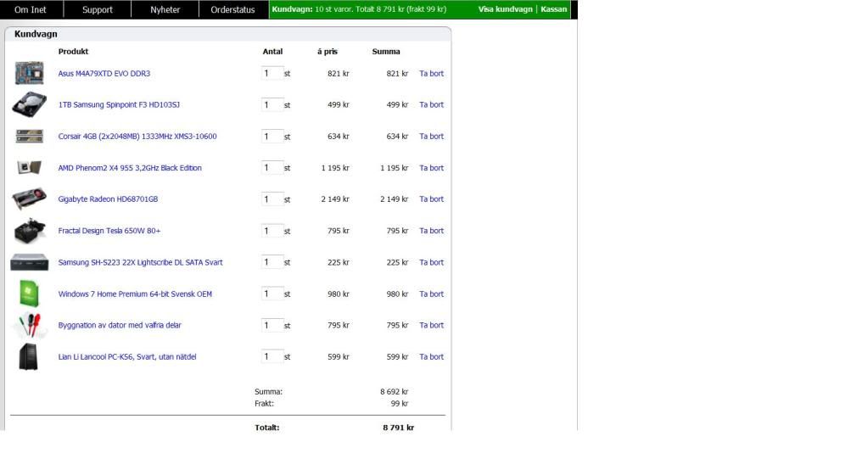The image size is (868, 470).
Task: Click the Samsung Spinpoint hard drive image
Action: [x=29, y=105]
